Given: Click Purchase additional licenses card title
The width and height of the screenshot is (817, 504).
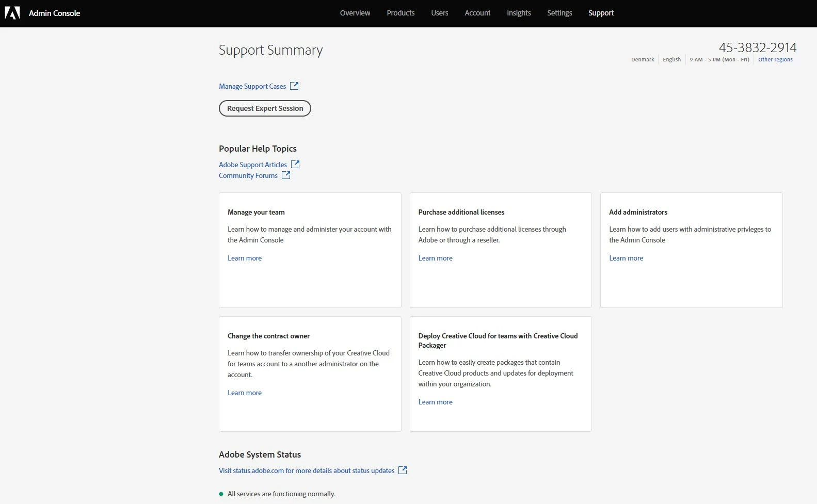Looking at the screenshot, I should 461,212.
